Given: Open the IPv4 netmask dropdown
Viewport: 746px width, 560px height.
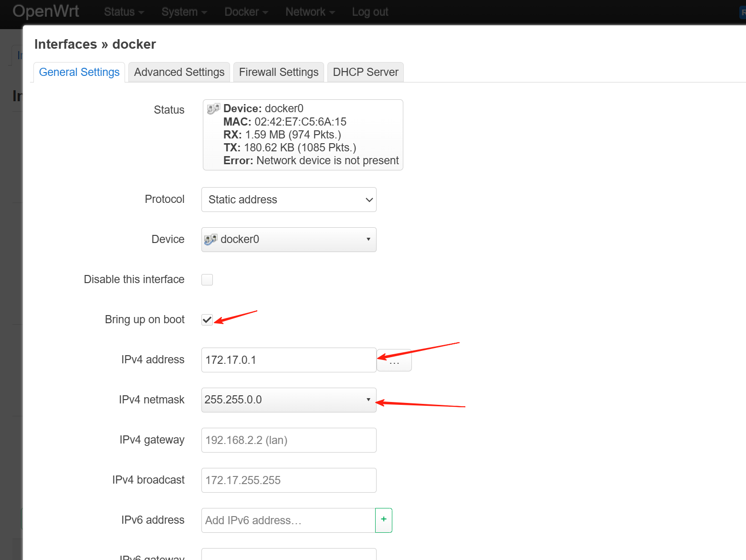Looking at the screenshot, I should (289, 400).
